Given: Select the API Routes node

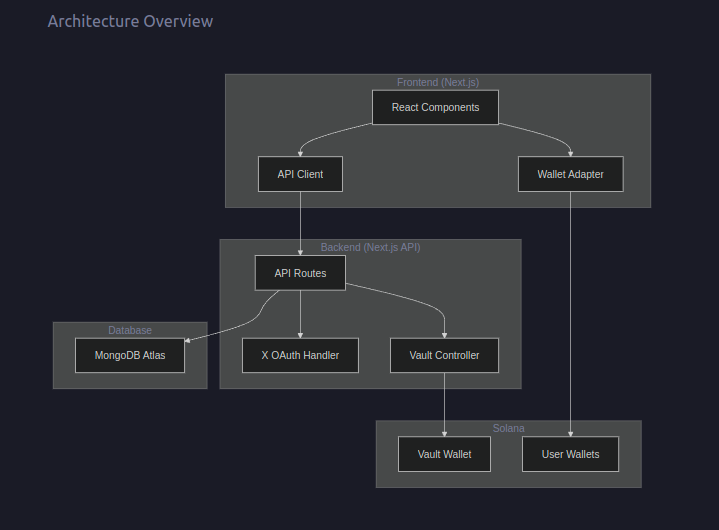Looking at the screenshot, I should pyautogui.click(x=300, y=273).
